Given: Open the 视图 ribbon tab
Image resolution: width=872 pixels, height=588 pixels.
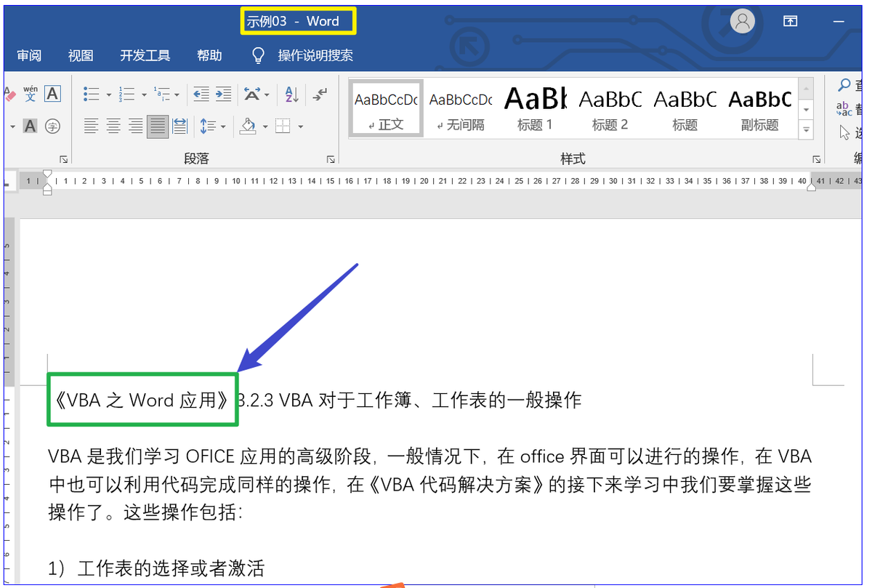Looking at the screenshot, I should (81, 55).
